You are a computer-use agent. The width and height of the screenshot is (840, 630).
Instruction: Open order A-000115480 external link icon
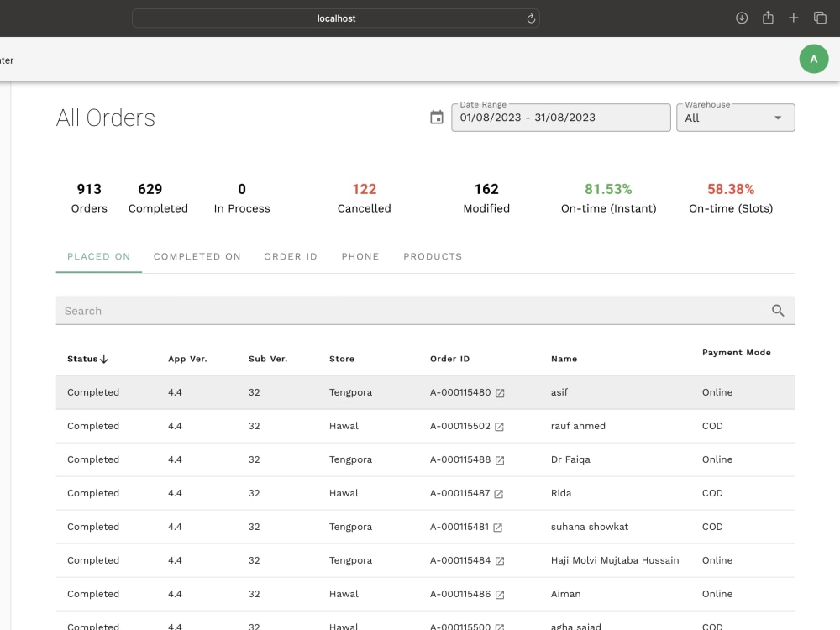[500, 393]
